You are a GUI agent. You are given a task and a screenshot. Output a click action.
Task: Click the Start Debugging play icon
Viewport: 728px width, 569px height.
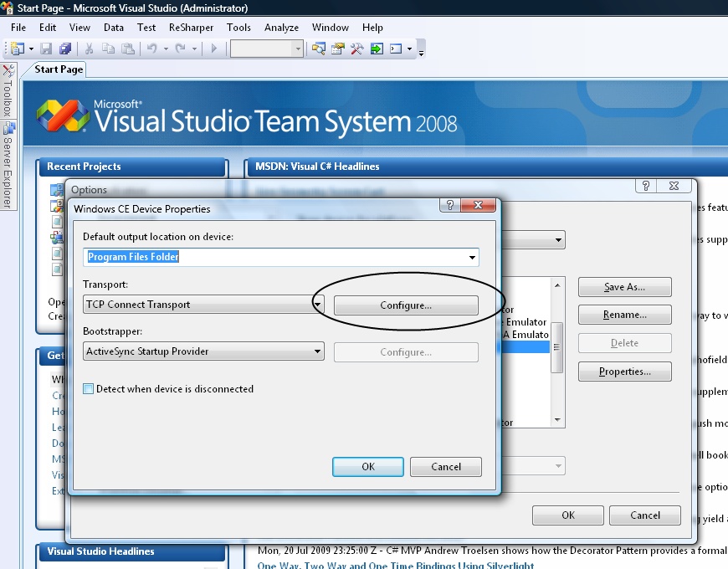(x=214, y=49)
